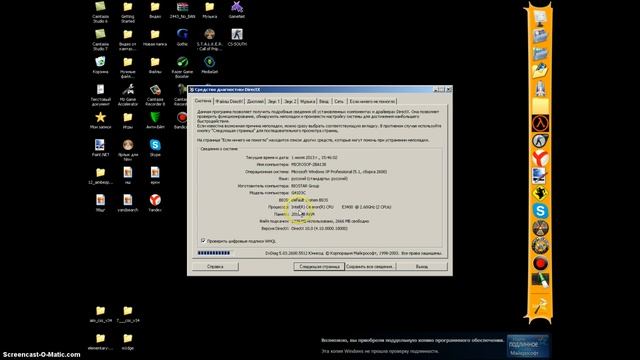Switch to the Звук 2 tab
This screenshot has width=640, height=360.
[290, 101]
